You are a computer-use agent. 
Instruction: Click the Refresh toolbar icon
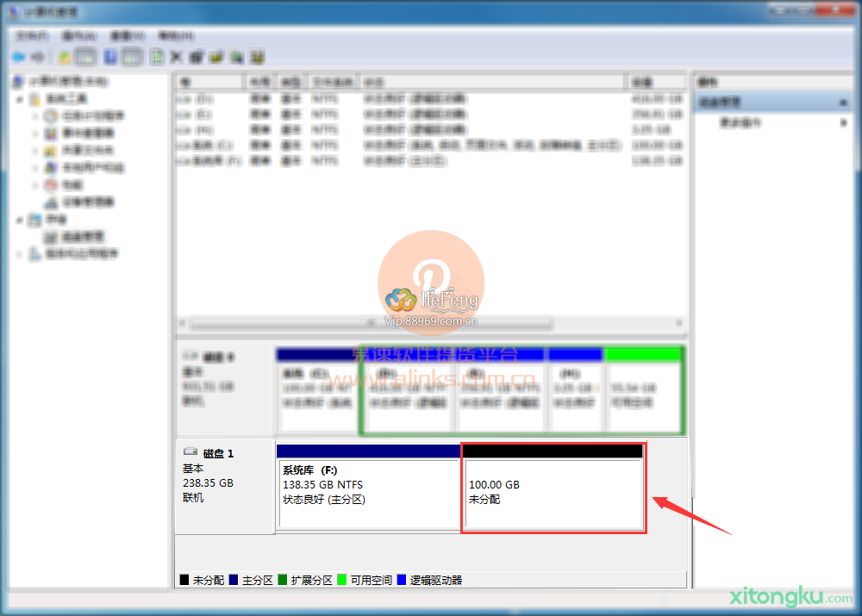tap(157, 57)
